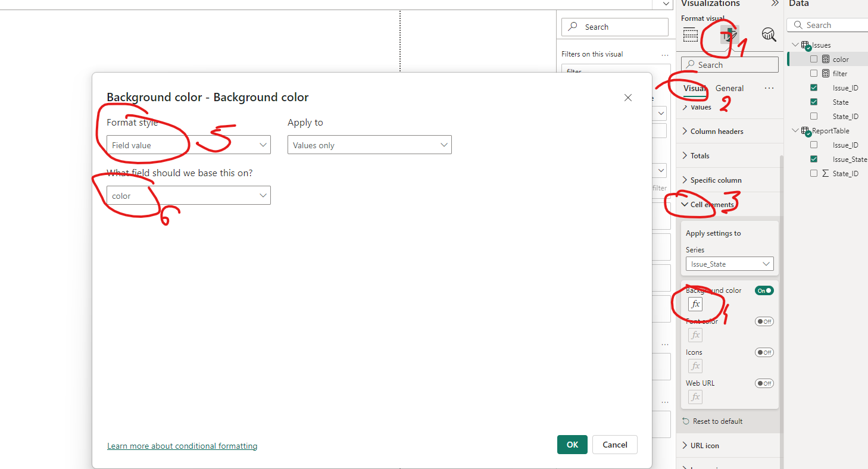Close the Background color dialog
The width and height of the screenshot is (868, 469).
click(628, 98)
